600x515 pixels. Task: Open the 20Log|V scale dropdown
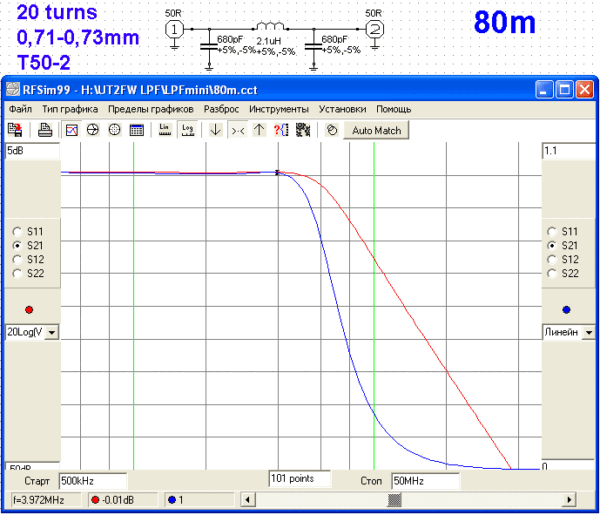pos(52,332)
